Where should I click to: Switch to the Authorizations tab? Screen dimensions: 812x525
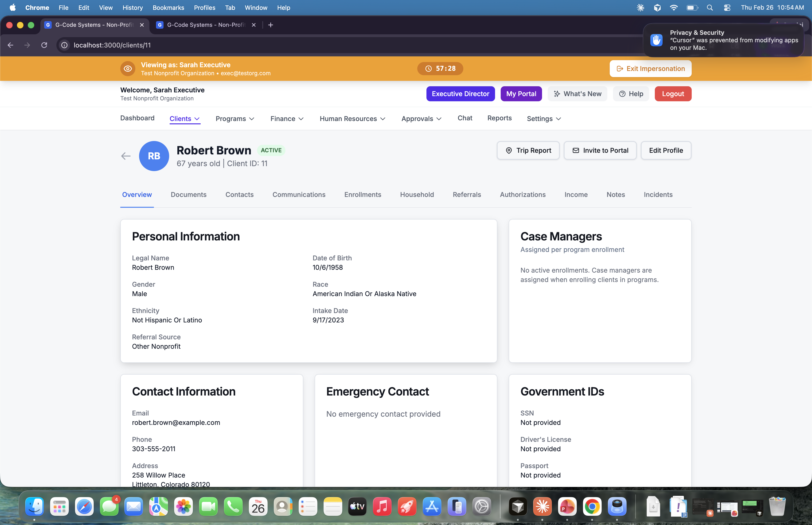pyautogui.click(x=523, y=195)
